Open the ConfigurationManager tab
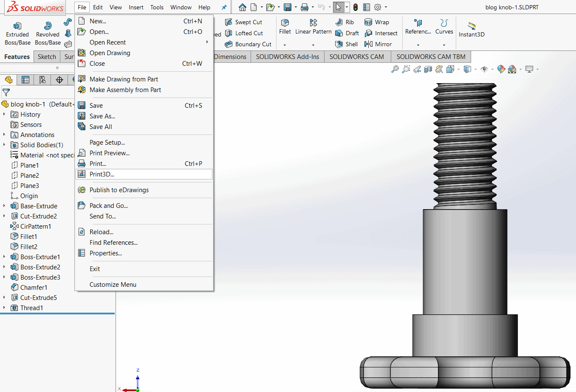The height and width of the screenshot is (392, 576). [x=42, y=80]
